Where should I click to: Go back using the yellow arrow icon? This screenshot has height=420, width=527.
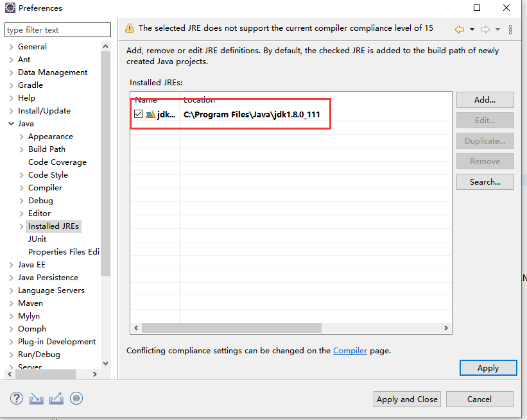(x=459, y=29)
